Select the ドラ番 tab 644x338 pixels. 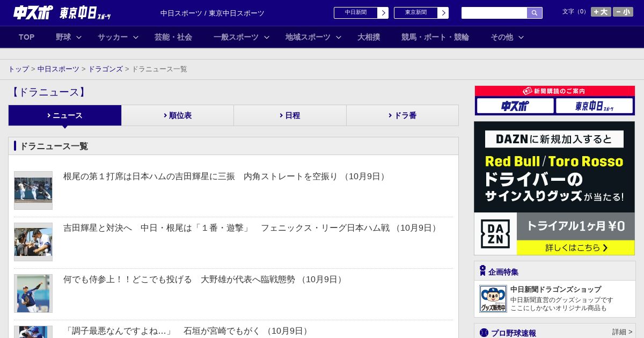402,115
